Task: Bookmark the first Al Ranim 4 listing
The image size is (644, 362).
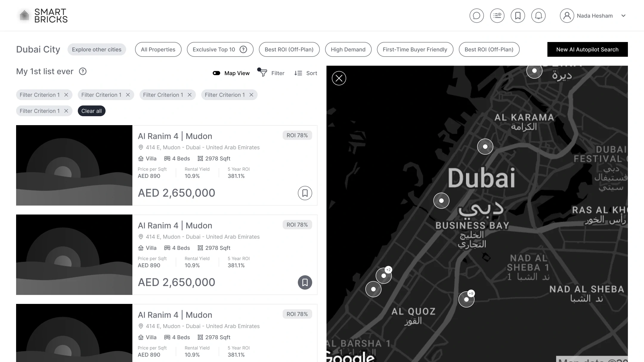Action: click(x=305, y=193)
